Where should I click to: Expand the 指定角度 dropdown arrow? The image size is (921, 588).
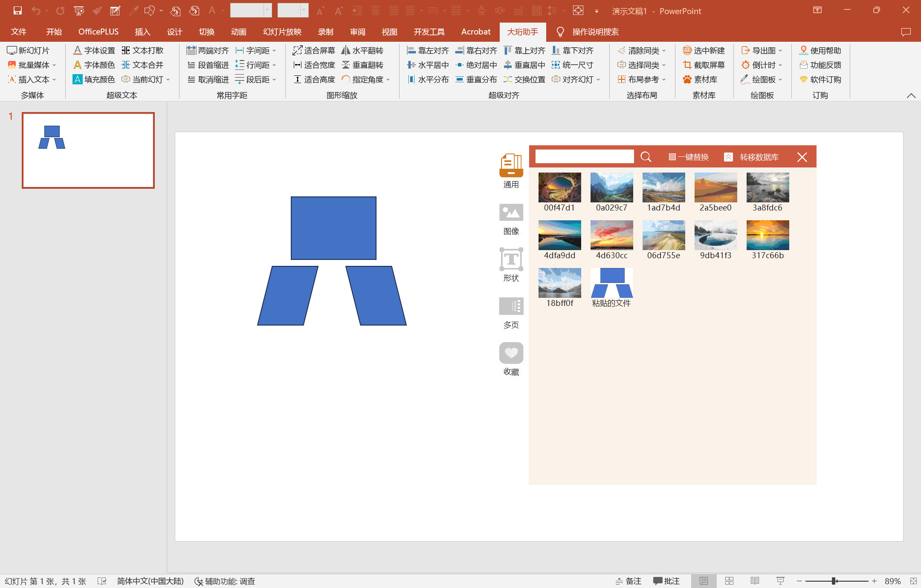(x=388, y=80)
